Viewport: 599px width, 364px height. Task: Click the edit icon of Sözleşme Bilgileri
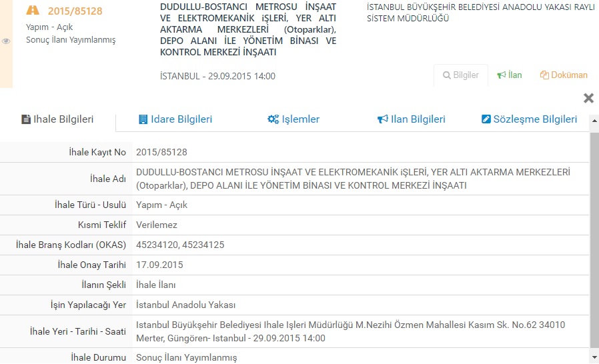click(x=486, y=119)
